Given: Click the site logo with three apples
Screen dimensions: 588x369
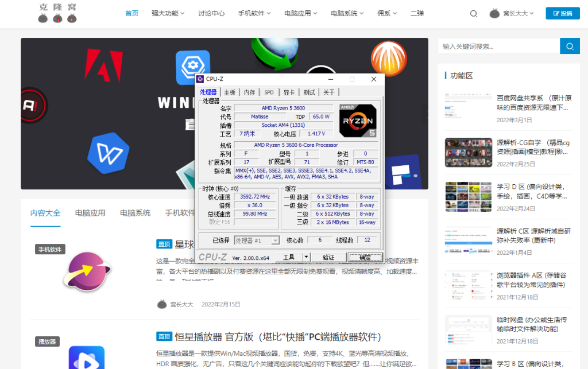Looking at the screenshot, I should (x=57, y=13).
